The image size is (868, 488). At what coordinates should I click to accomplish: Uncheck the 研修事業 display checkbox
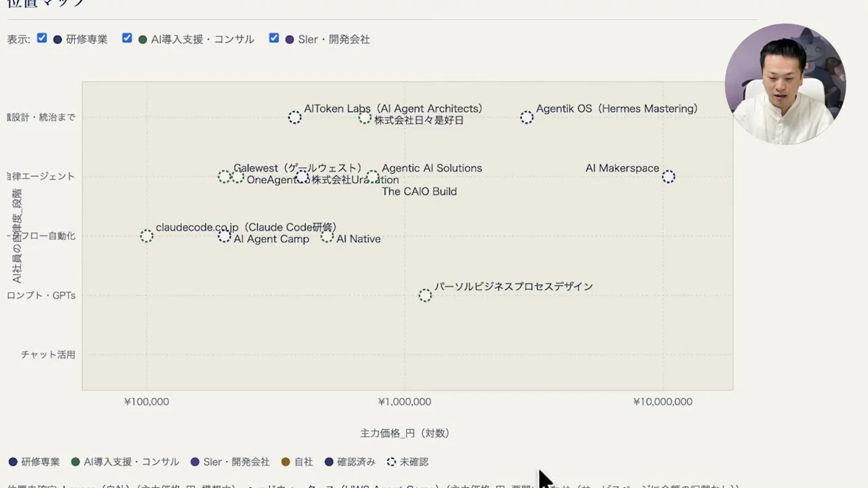click(42, 38)
